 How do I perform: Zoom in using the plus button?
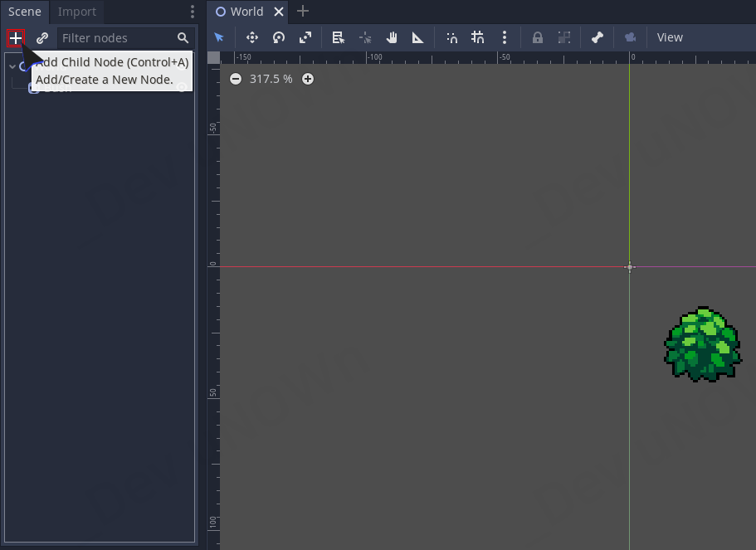coord(308,79)
